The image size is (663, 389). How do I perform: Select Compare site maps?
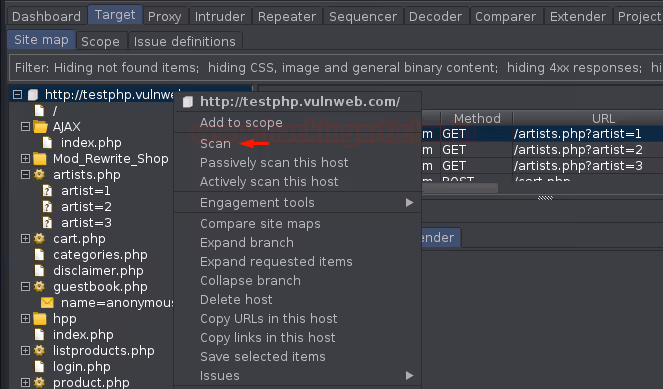298,224
